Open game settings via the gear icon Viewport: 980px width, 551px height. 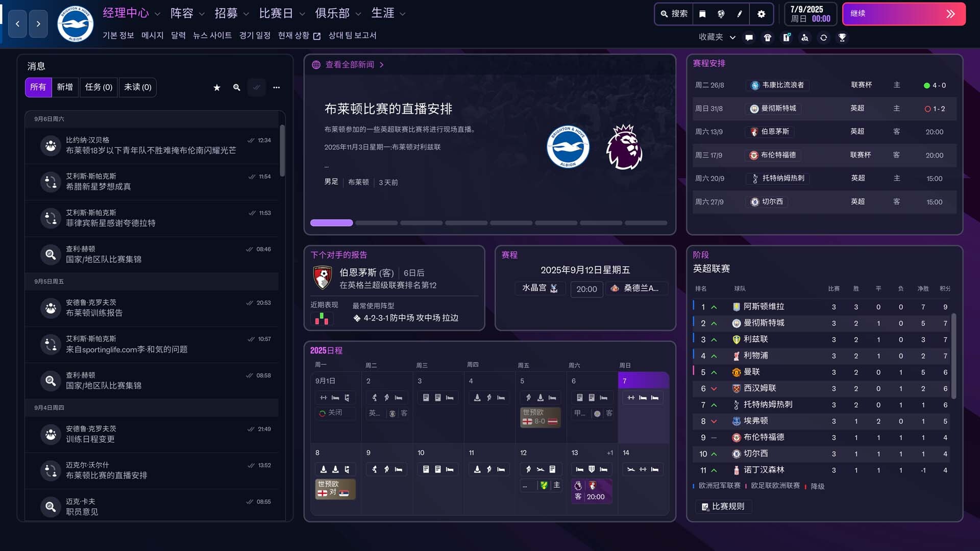(x=761, y=14)
